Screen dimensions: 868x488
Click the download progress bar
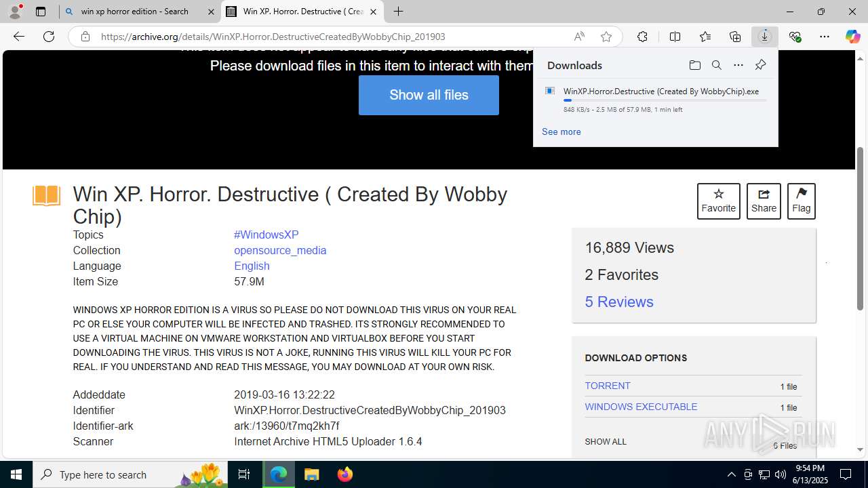665,100
